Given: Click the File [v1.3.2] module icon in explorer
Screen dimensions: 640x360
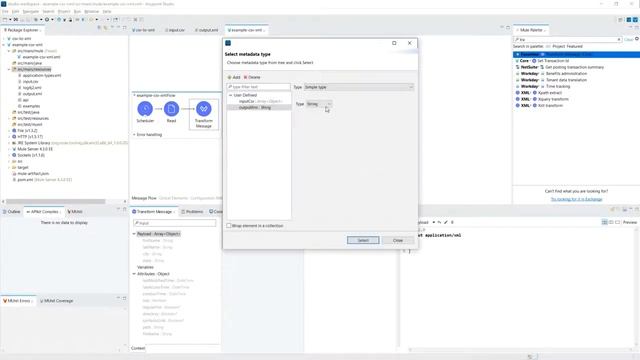Looking at the screenshot, I should (x=14, y=131).
